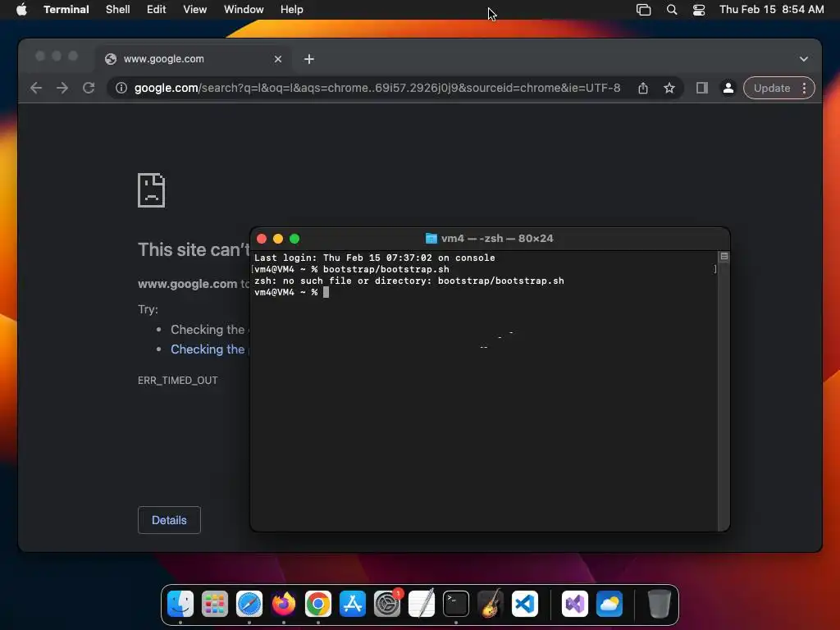Toggle the Chrome side panel
The height and width of the screenshot is (630, 840).
[x=702, y=88]
